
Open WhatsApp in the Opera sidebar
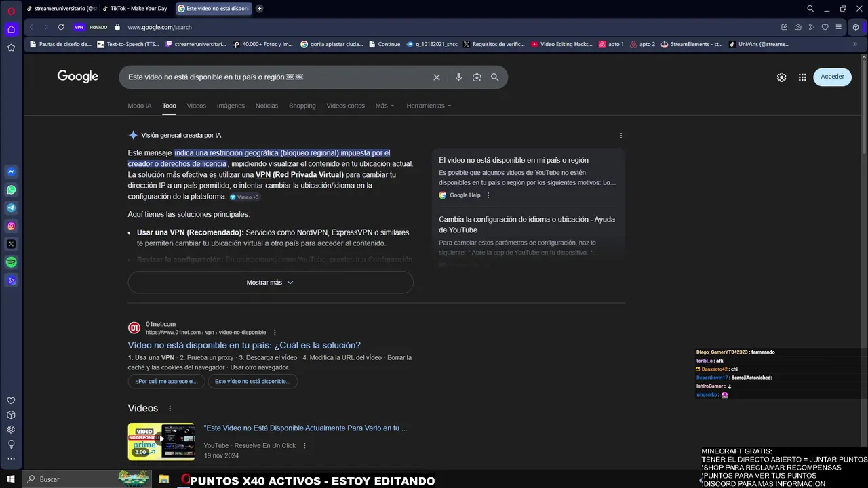point(12,190)
